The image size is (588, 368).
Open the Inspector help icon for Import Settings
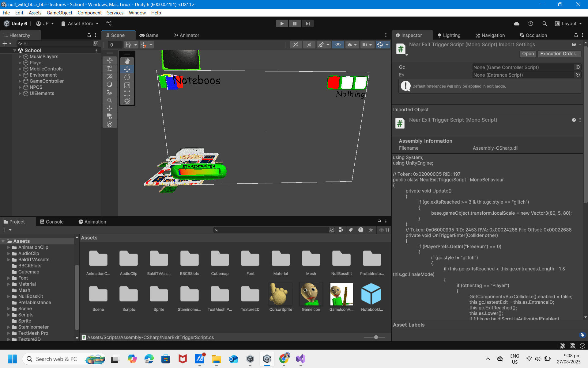(x=574, y=44)
